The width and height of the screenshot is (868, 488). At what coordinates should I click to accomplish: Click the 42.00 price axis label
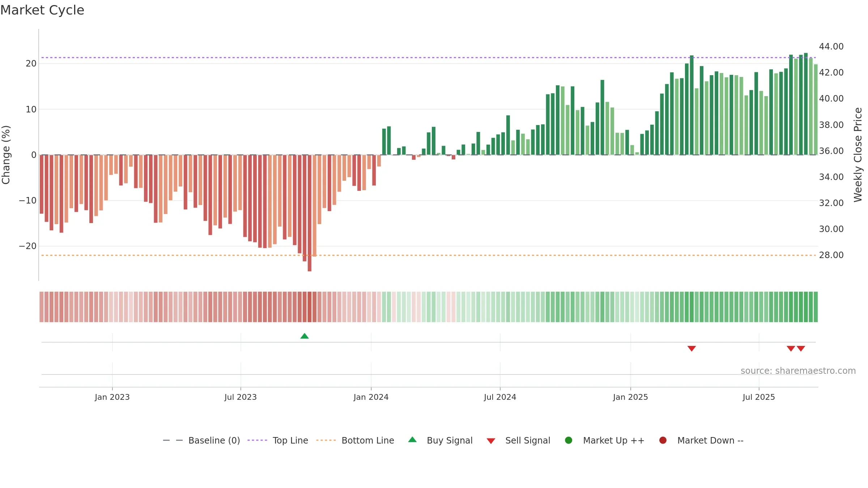(x=831, y=73)
